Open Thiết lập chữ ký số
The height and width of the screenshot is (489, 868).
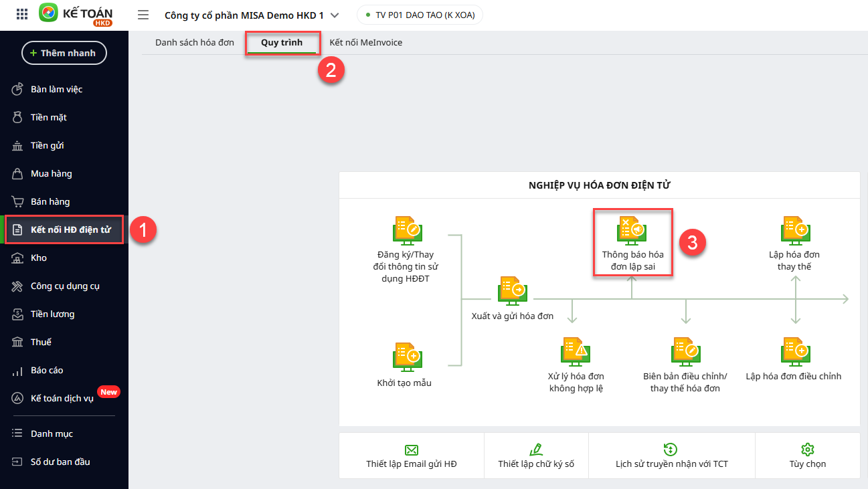pyautogui.click(x=536, y=456)
